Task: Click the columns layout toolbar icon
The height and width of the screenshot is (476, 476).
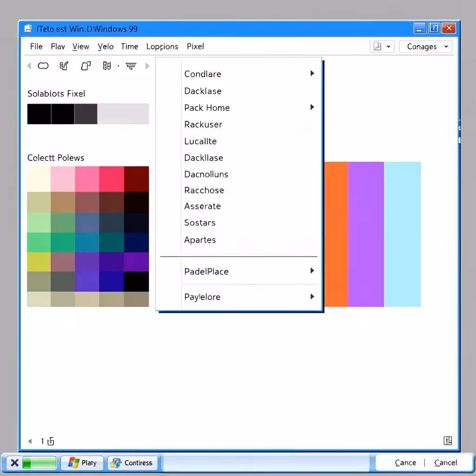Action: pyautogui.click(x=106, y=66)
